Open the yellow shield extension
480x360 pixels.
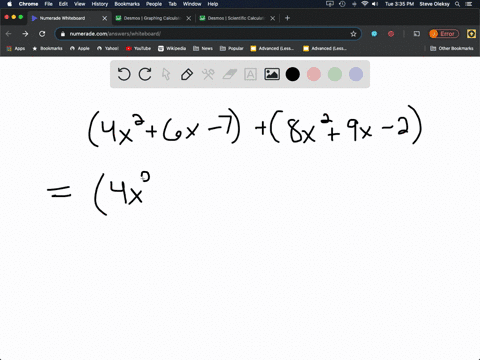(x=471, y=34)
